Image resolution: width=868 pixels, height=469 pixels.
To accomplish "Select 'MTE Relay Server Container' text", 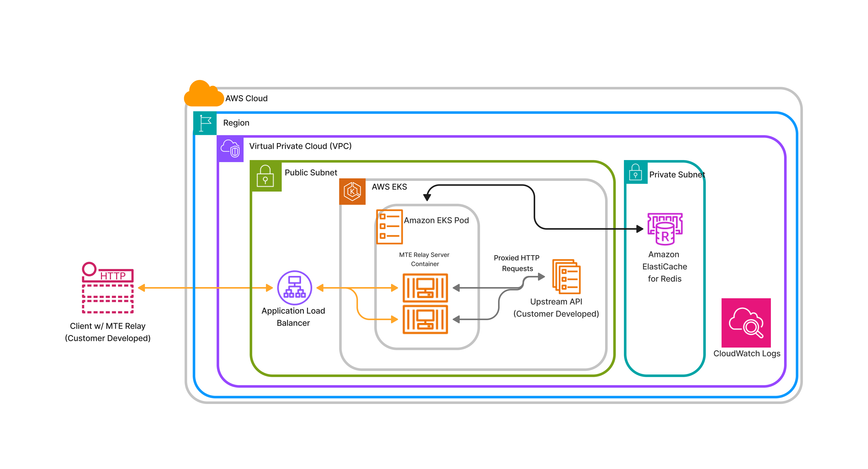I will coord(424,259).
